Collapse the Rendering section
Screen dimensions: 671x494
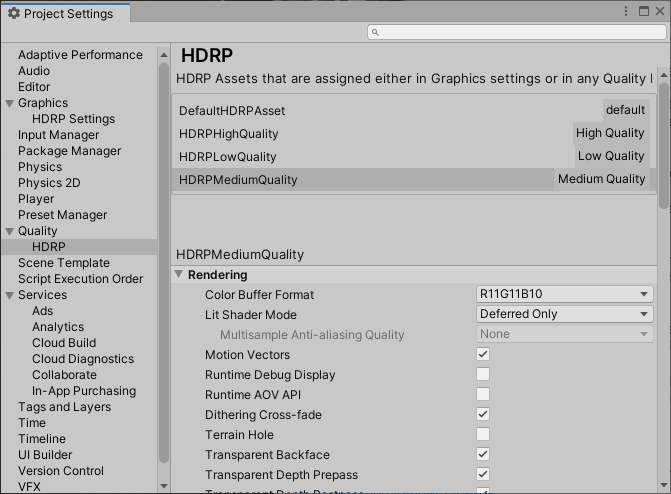179,274
